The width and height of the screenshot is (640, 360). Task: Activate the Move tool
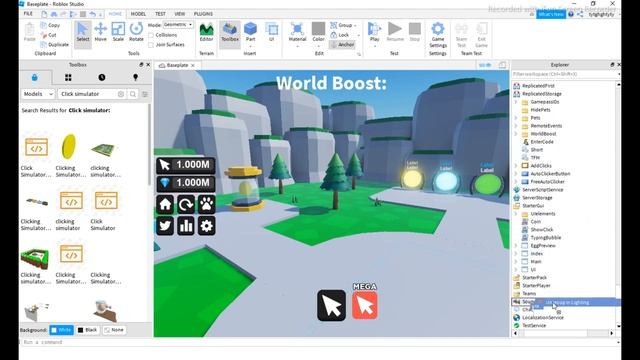[x=100, y=32]
